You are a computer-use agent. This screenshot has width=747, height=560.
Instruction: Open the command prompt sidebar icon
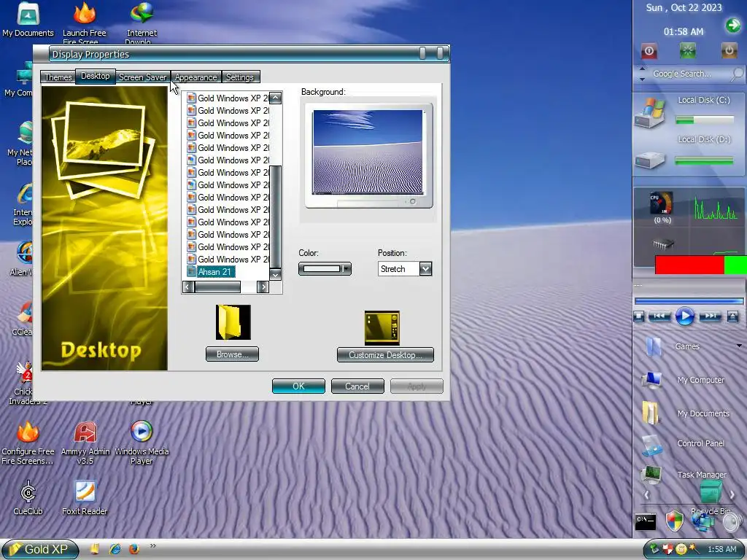point(646,522)
